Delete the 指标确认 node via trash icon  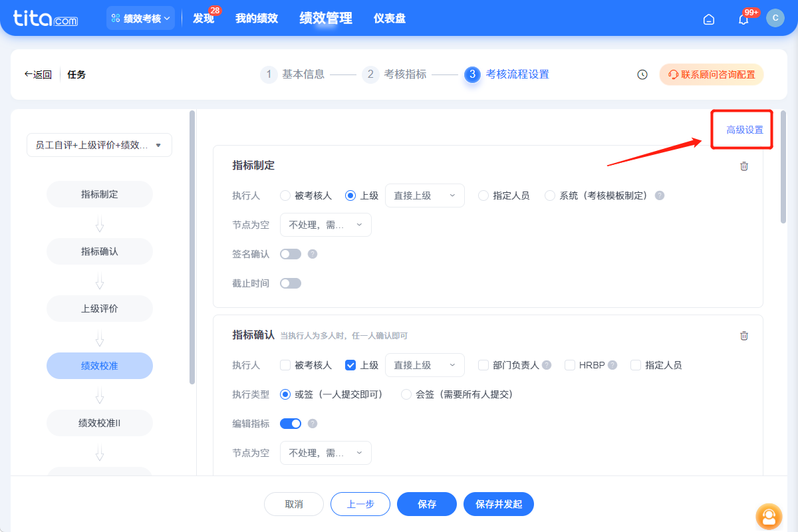[x=744, y=336]
